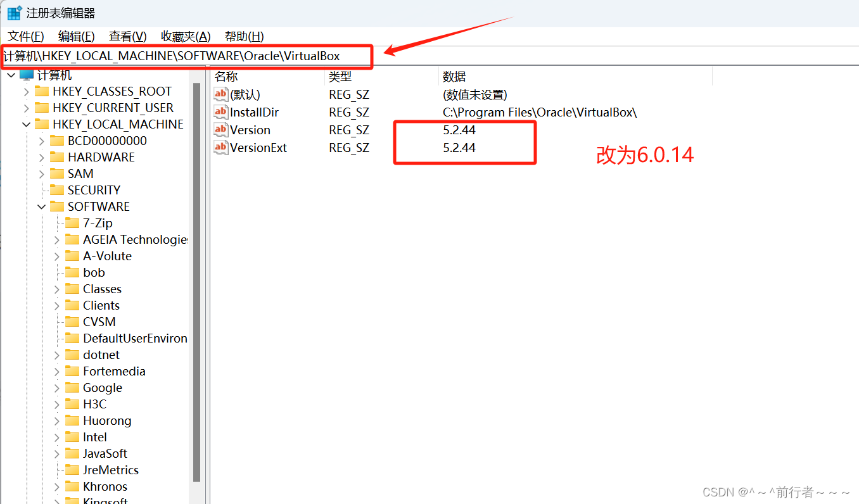Click the (数值未设置) data cell
Viewport: 859px width, 504px height.
[x=475, y=94]
